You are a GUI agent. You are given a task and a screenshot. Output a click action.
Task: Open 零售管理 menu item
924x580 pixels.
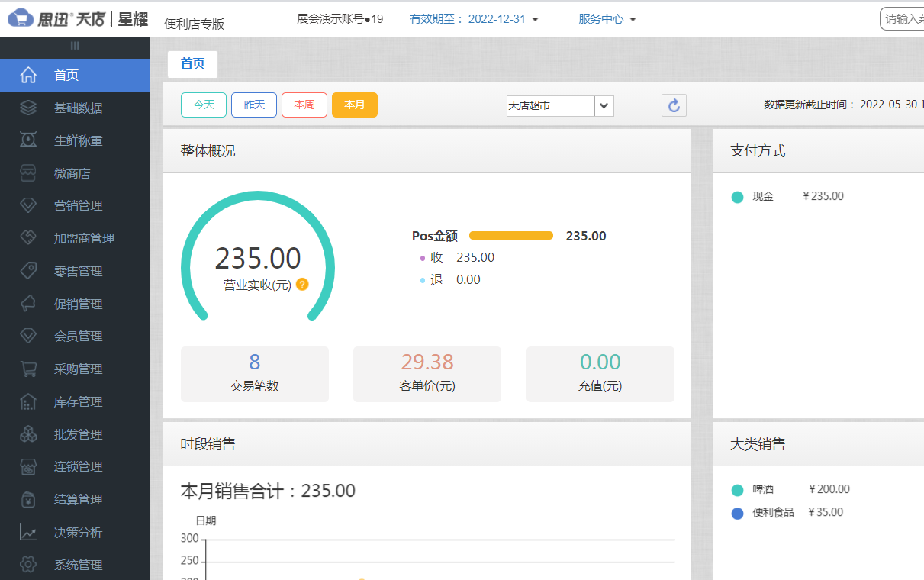pos(75,271)
